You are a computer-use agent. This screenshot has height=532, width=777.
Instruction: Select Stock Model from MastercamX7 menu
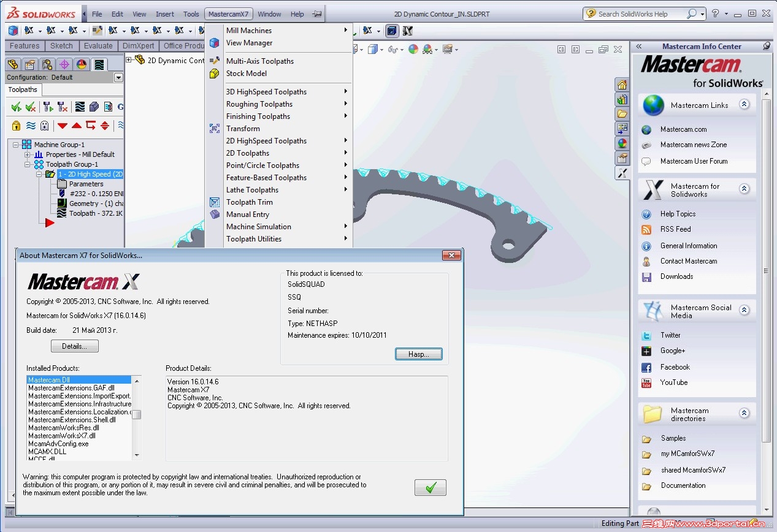[x=246, y=74]
